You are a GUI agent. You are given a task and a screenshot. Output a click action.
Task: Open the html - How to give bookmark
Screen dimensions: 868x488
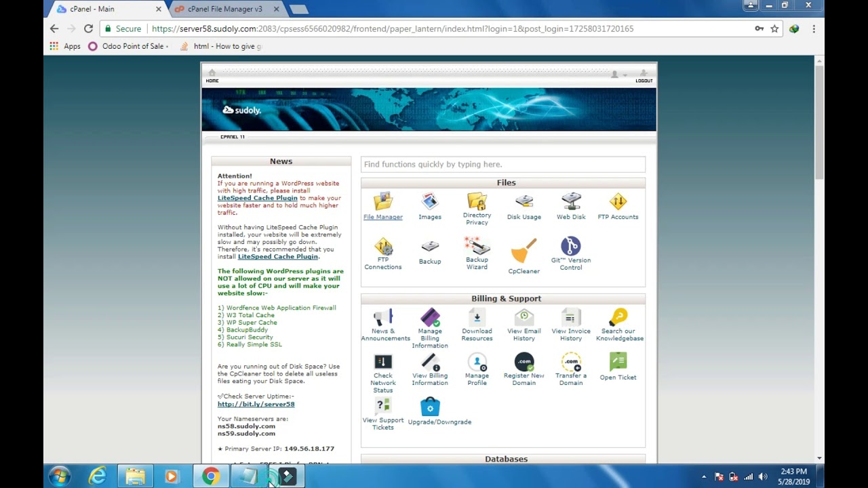coord(220,46)
